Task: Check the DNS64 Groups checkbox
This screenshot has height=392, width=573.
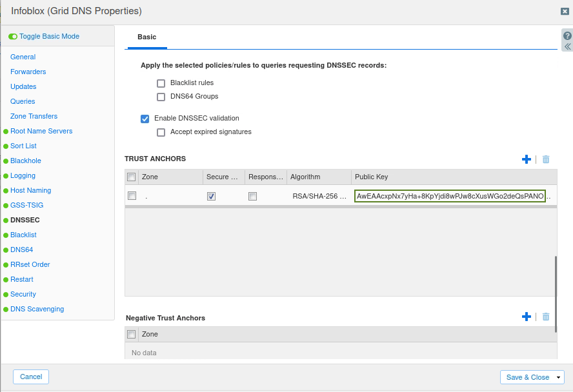Action: (161, 97)
